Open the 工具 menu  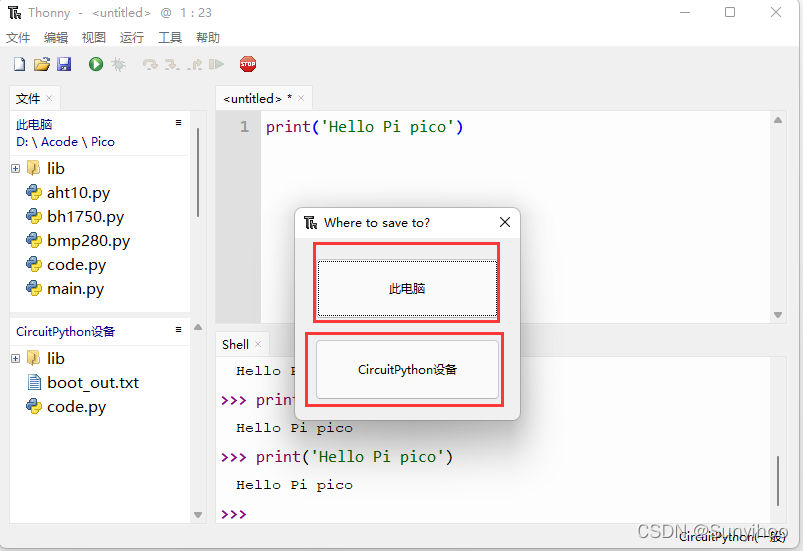click(x=170, y=37)
